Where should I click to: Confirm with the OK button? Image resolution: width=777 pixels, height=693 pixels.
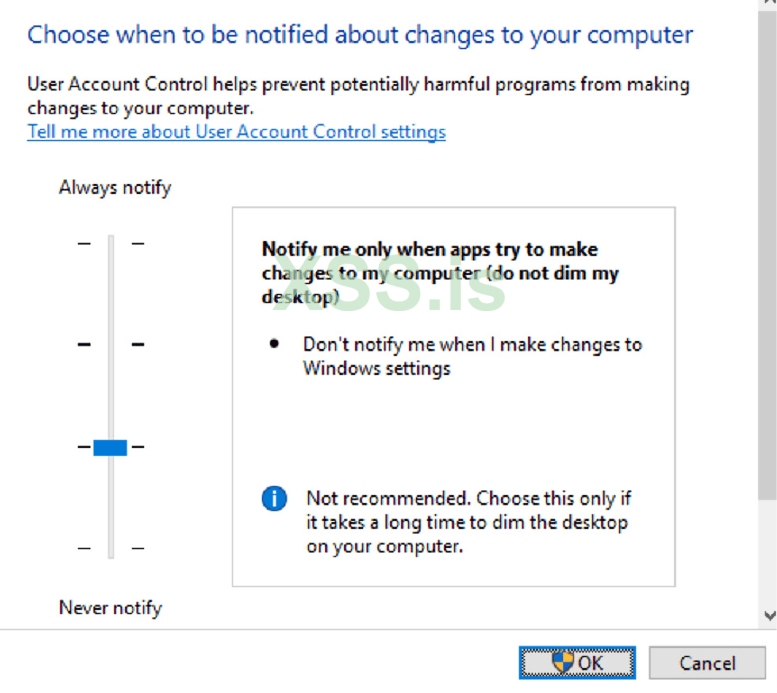[x=577, y=662]
